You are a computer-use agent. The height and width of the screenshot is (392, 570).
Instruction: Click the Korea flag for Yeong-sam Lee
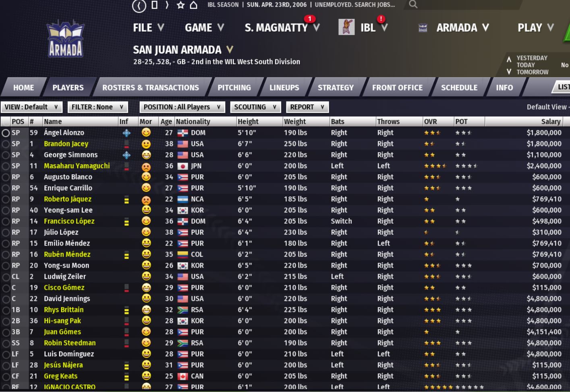click(183, 210)
